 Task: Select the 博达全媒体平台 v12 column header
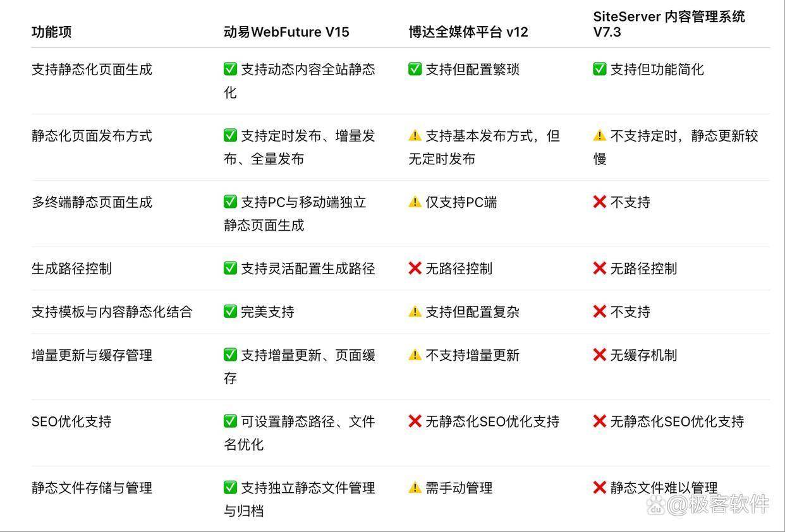(468, 32)
